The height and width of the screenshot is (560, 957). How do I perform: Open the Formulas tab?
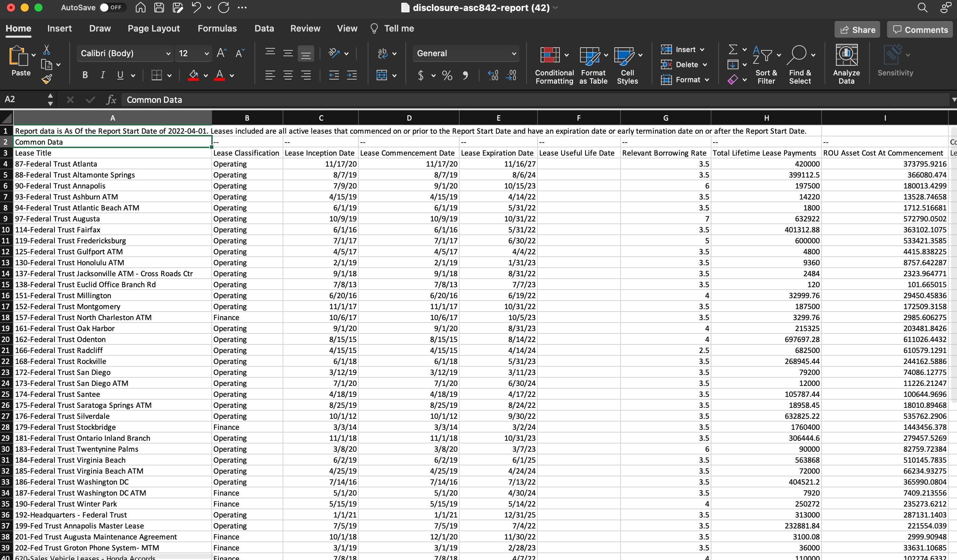pyautogui.click(x=217, y=28)
